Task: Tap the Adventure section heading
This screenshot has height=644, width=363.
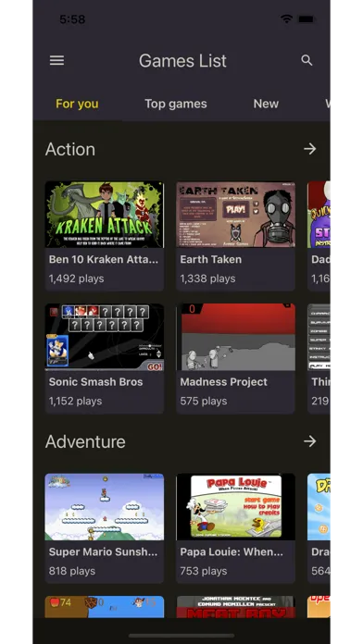Action: pyautogui.click(x=85, y=441)
